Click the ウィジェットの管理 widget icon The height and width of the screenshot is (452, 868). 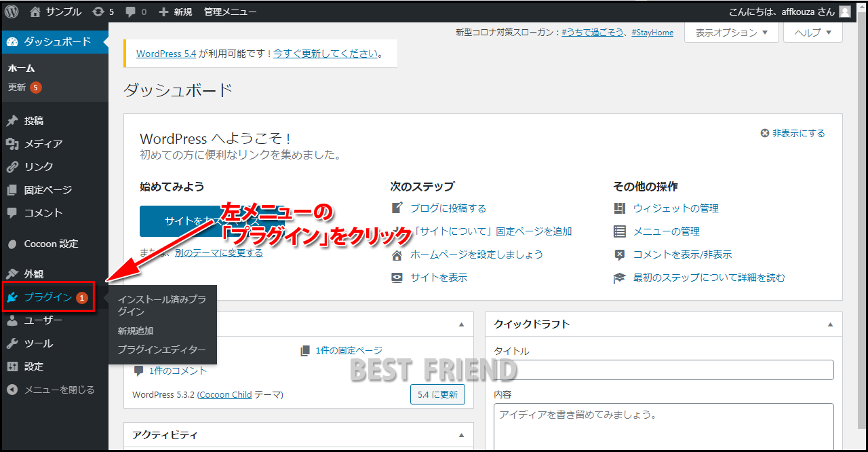coord(619,208)
